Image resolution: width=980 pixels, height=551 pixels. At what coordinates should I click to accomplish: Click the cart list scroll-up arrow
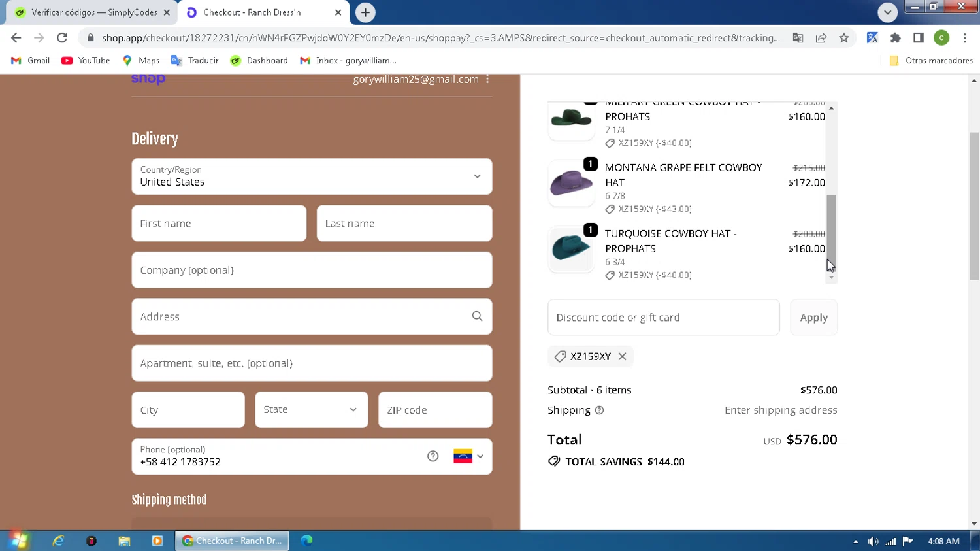[x=832, y=108]
